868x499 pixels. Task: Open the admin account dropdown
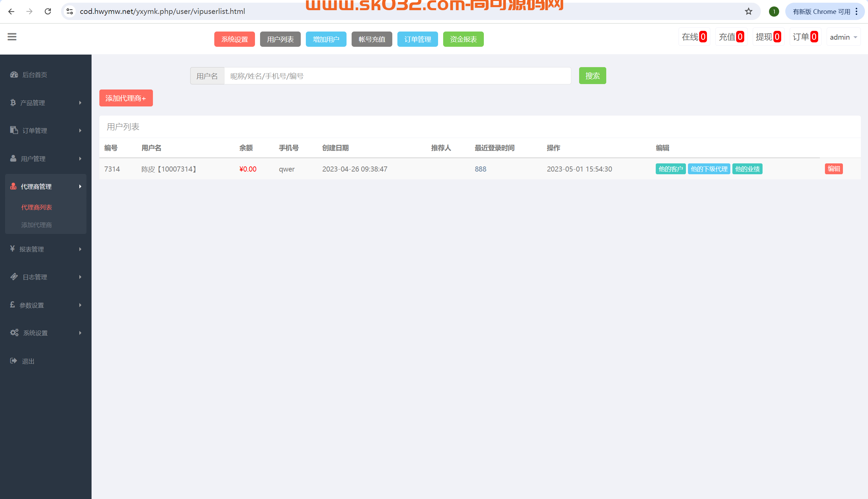843,37
